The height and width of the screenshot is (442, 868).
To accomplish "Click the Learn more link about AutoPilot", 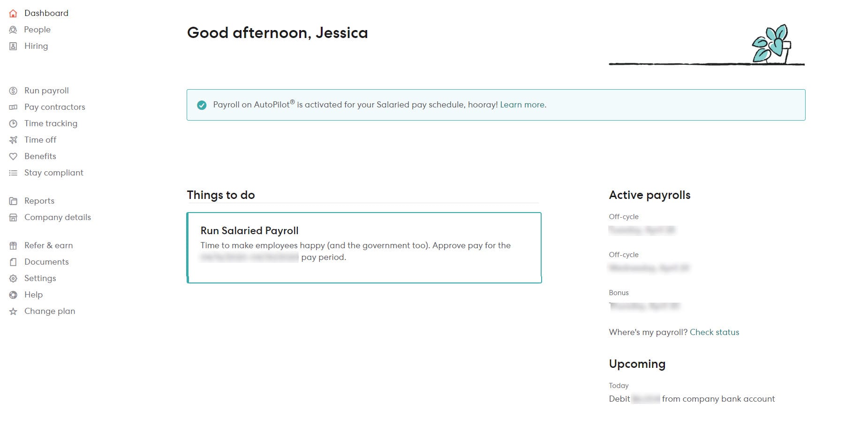I will [x=521, y=105].
